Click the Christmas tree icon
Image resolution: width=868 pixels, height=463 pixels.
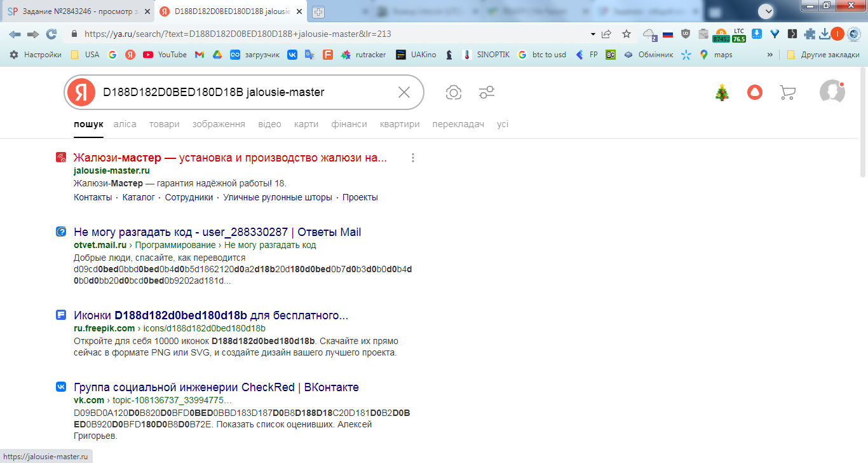[722, 92]
